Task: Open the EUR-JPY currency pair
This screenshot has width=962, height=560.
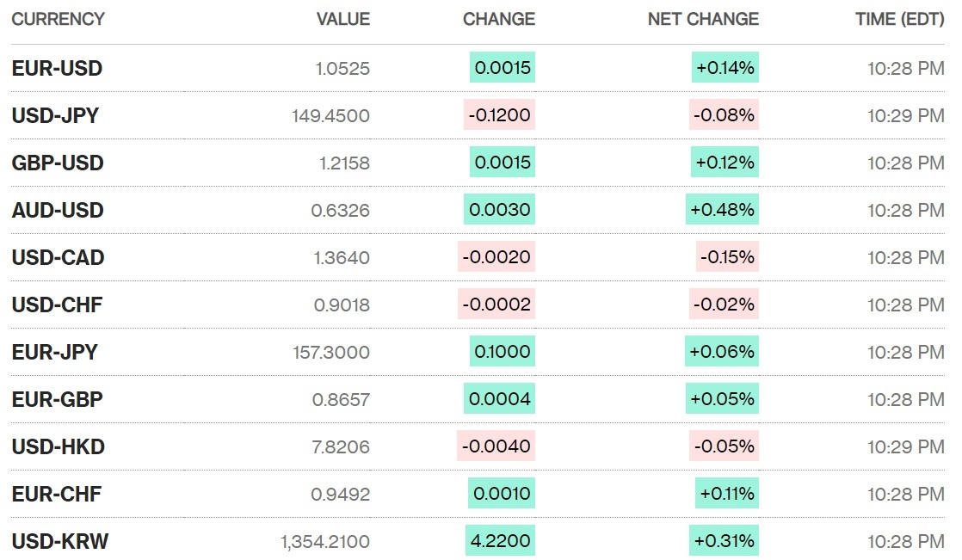Action: [55, 352]
